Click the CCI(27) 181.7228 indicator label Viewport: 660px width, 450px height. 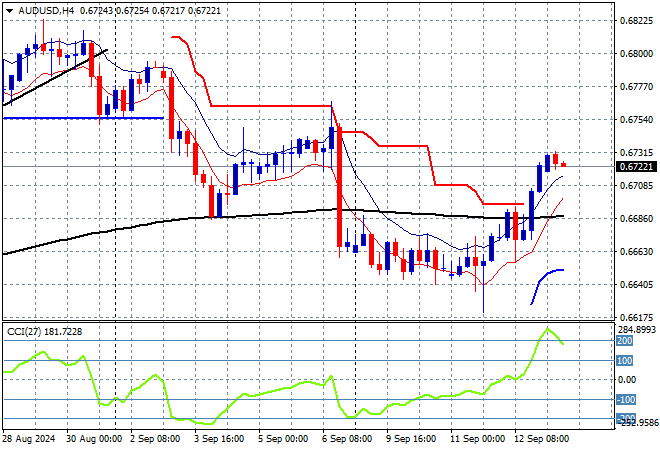tap(45, 332)
